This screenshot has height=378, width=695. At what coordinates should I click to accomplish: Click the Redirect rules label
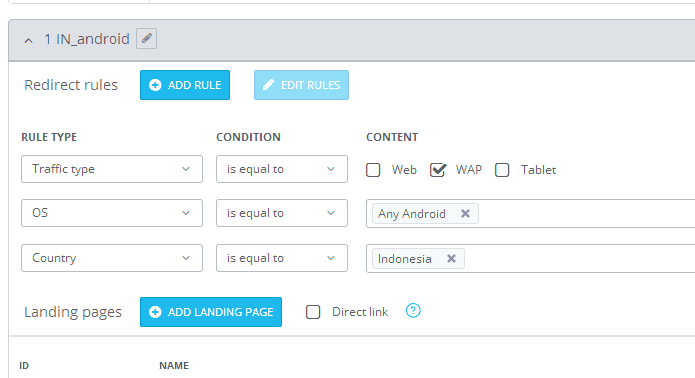(x=71, y=85)
